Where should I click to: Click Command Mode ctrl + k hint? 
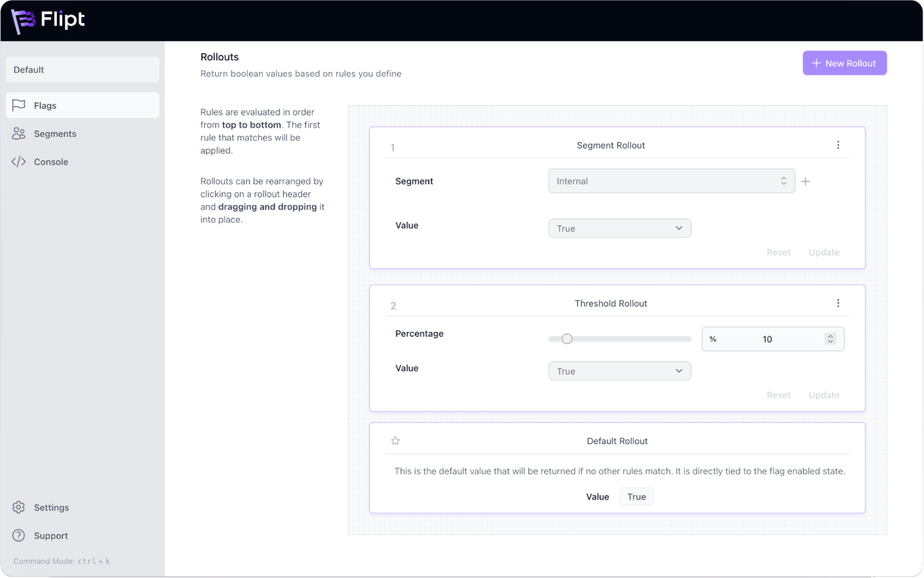click(62, 561)
